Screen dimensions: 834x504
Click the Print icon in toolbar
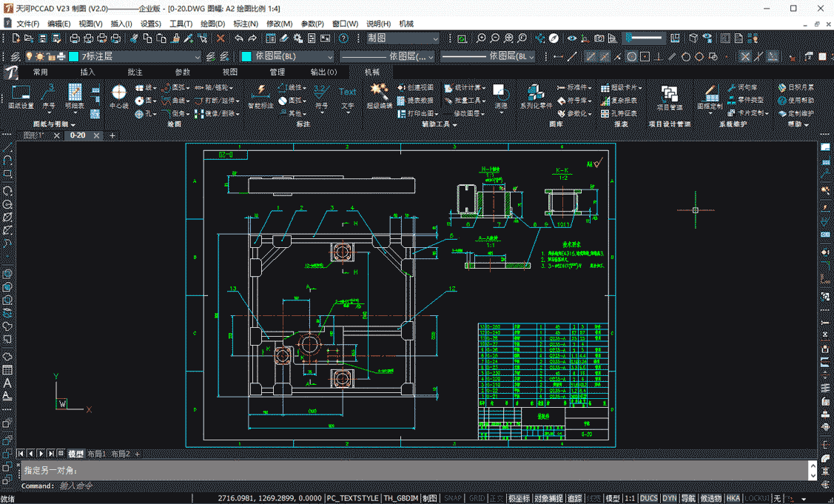75,38
